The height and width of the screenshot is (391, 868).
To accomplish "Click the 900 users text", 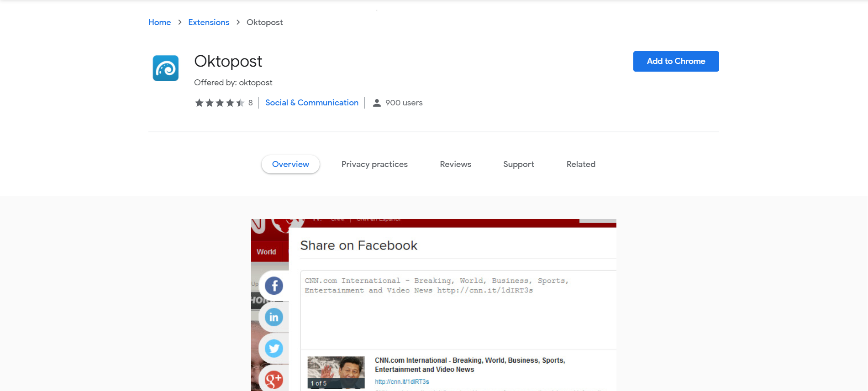I will tap(404, 103).
